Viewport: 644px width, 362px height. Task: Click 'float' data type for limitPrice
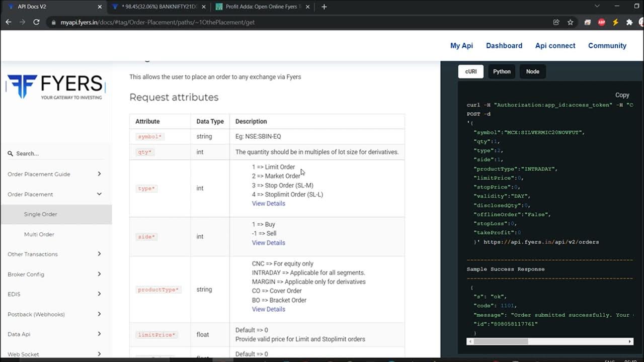click(203, 334)
